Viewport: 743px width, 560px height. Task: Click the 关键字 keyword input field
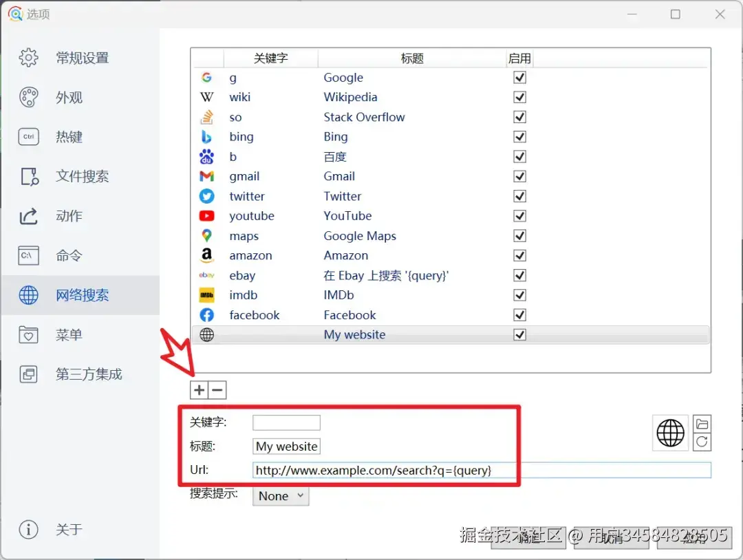coord(286,422)
